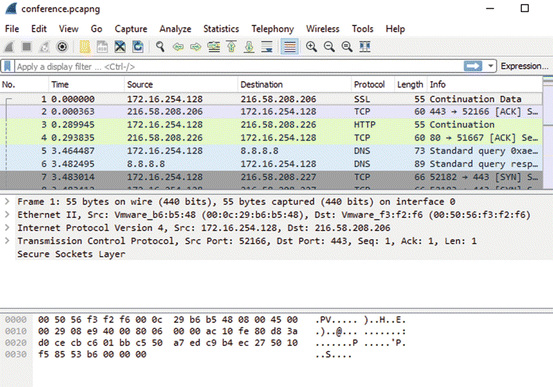This screenshot has height=387, width=553.
Task: Select packet 5 DNS Standard query row
Action: 271,151
